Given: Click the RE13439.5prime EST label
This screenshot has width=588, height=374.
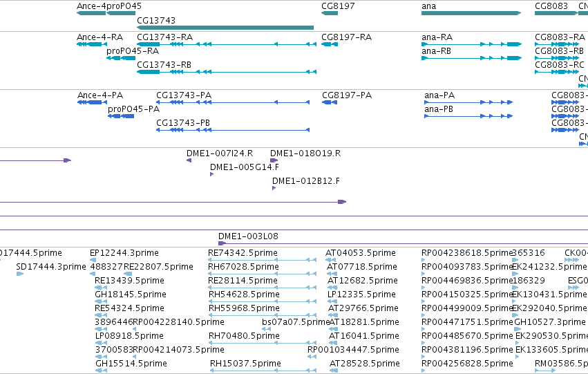Looking at the screenshot, I should pos(129,281).
